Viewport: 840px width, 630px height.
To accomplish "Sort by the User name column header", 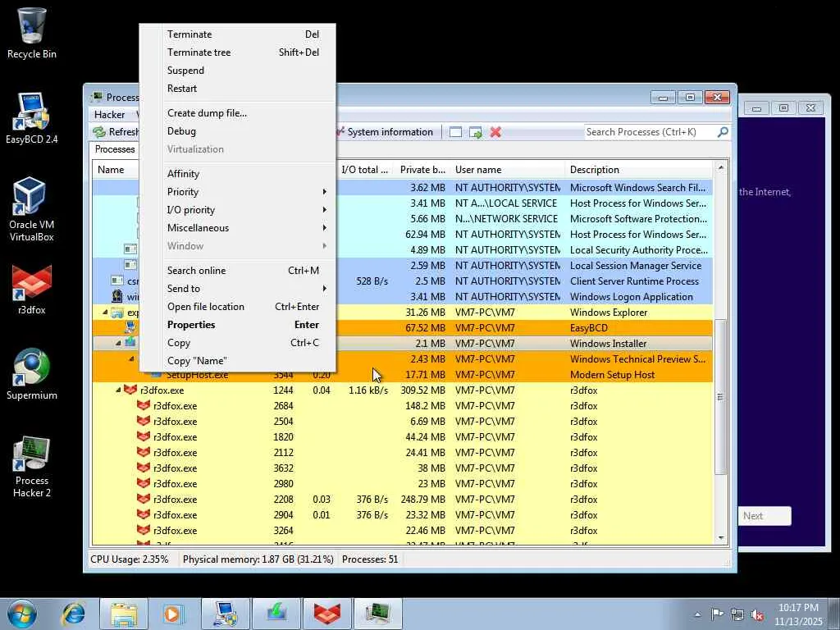I will pyautogui.click(x=507, y=170).
